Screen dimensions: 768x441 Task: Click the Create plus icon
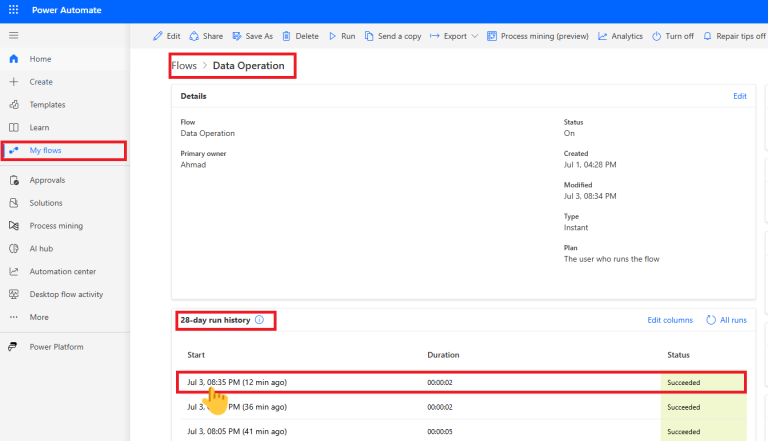(14, 82)
